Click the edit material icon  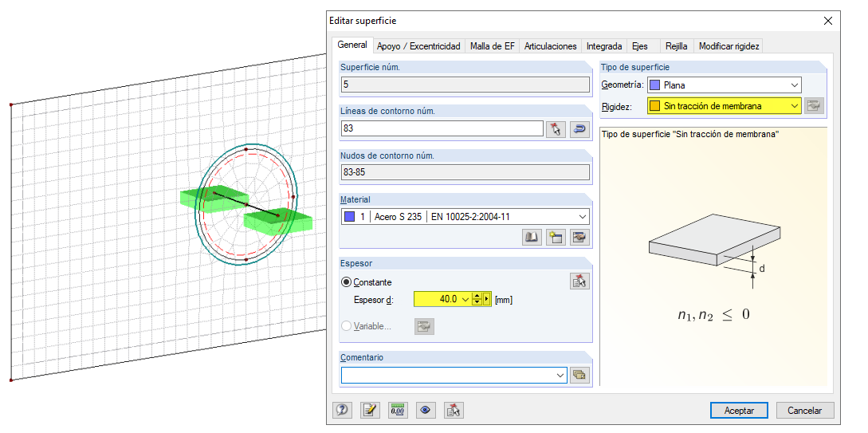579,237
